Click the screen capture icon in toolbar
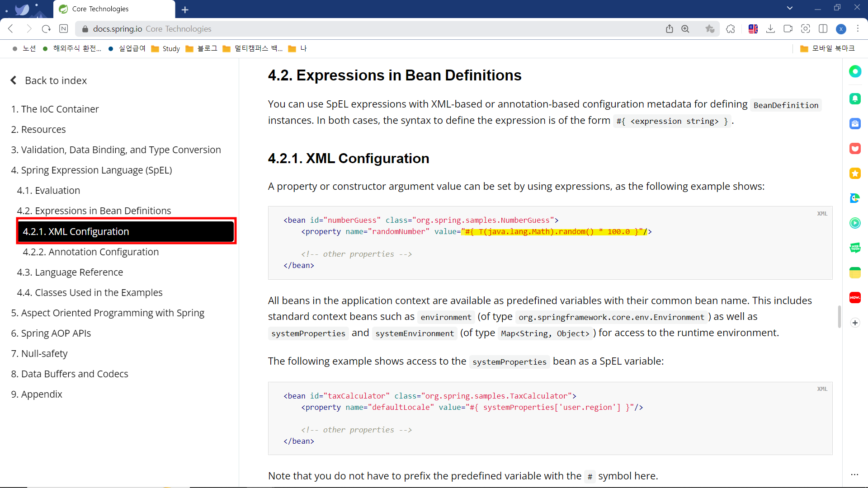This screenshot has width=868, height=488. click(x=806, y=29)
